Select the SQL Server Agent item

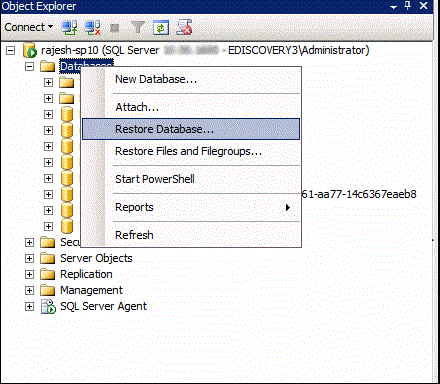[x=103, y=306]
